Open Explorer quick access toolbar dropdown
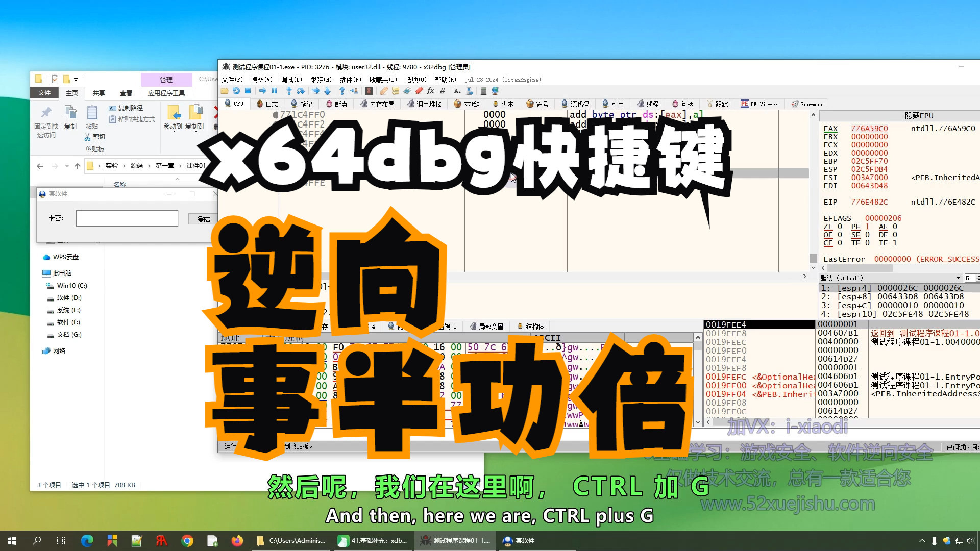Screen dimensions: 980x551 tap(76, 79)
